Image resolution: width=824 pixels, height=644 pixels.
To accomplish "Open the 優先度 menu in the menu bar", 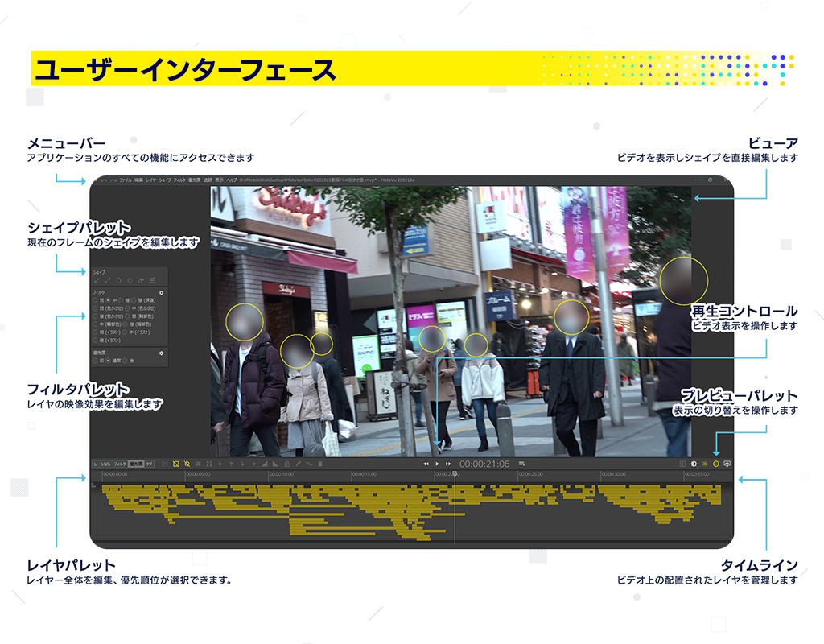I will [x=195, y=180].
